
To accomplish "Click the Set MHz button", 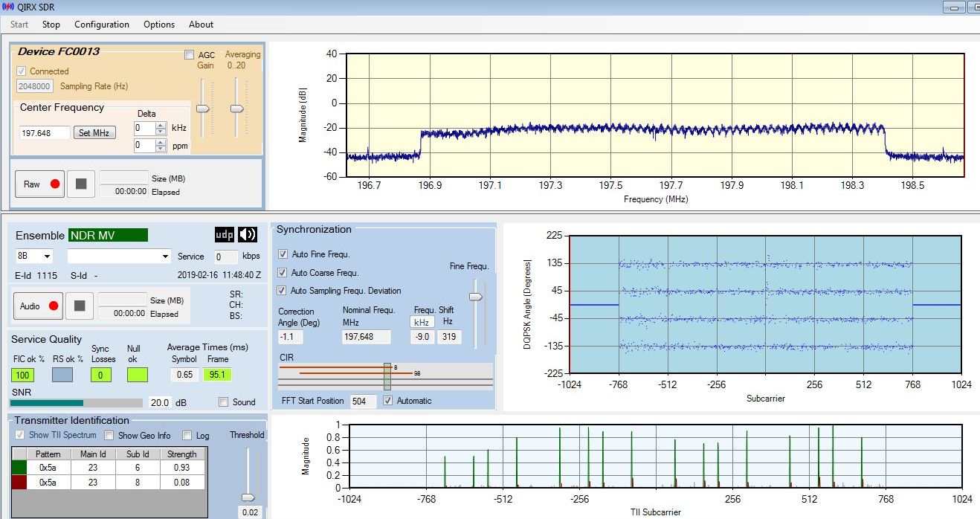I will [x=94, y=133].
